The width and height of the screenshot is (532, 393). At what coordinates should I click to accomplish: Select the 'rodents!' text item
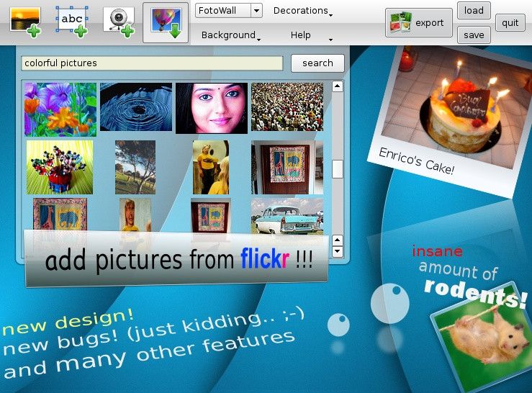click(x=475, y=293)
